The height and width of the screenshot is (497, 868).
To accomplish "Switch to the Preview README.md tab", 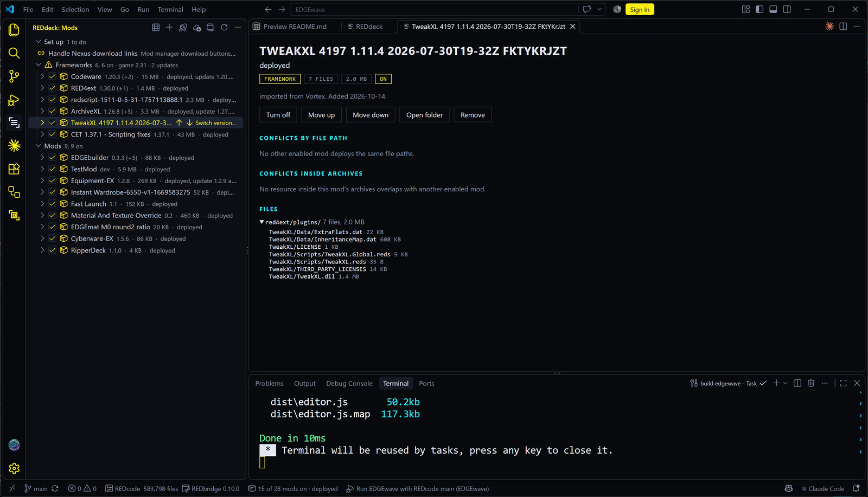I will coord(295,26).
